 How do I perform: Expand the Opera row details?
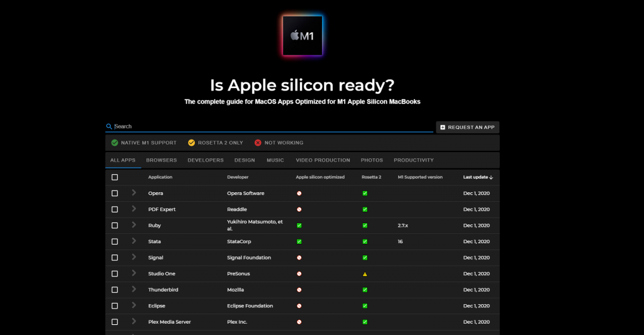[134, 192]
